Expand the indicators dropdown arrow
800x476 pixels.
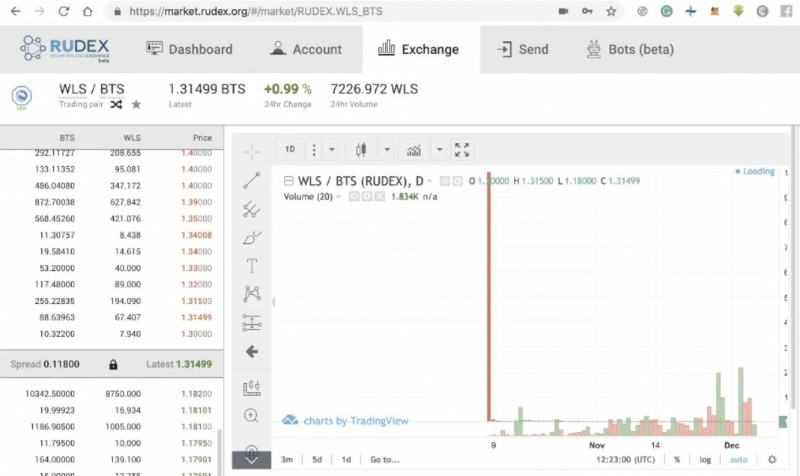439,149
